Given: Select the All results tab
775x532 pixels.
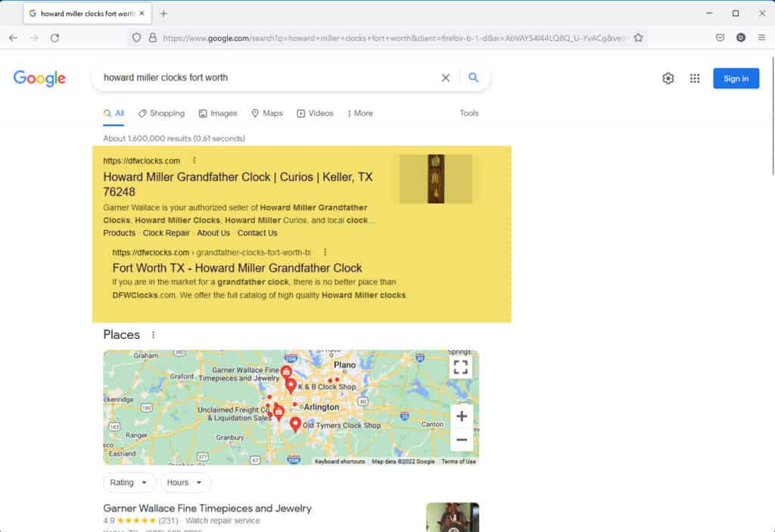Looking at the screenshot, I should [114, 114].
